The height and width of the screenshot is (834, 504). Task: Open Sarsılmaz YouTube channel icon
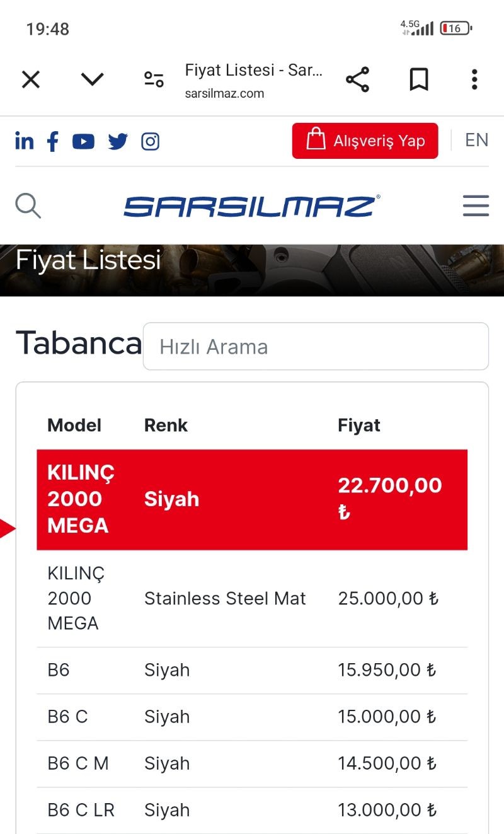tap(83, 141)
